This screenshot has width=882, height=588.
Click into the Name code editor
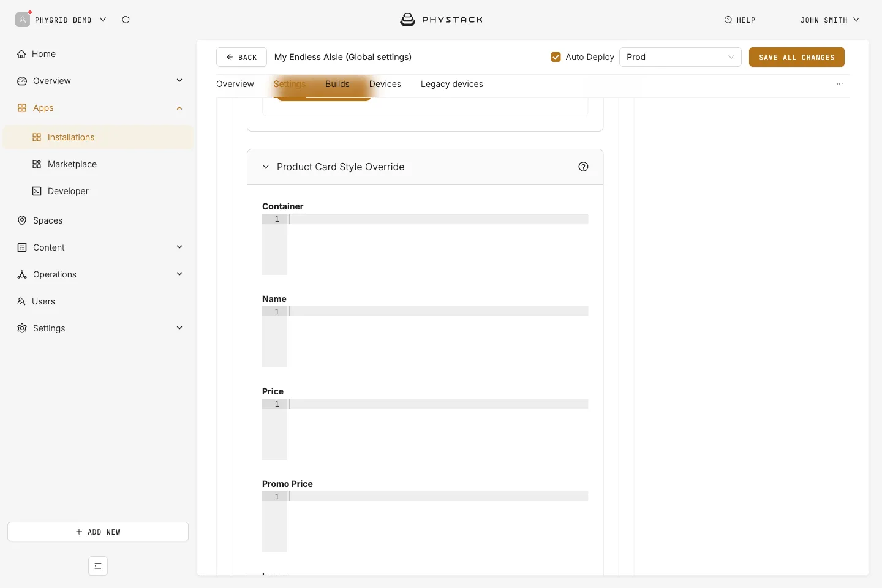coord(425,337)
